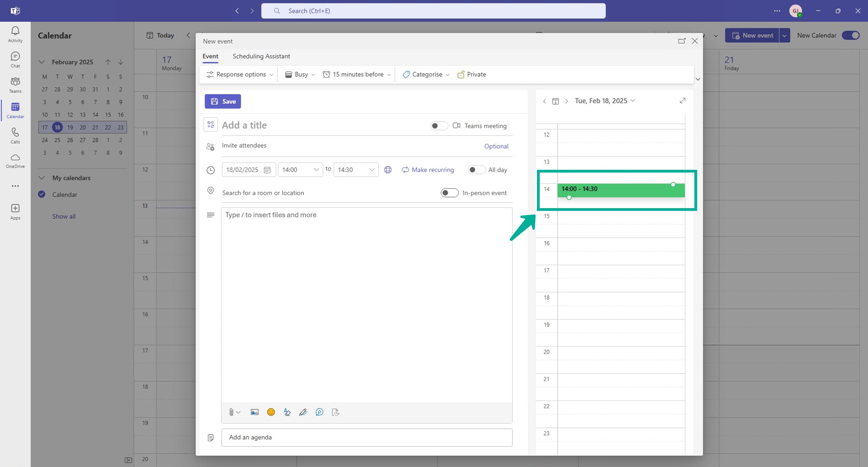Select 20 in the February mini calendar

pos(82,127)
